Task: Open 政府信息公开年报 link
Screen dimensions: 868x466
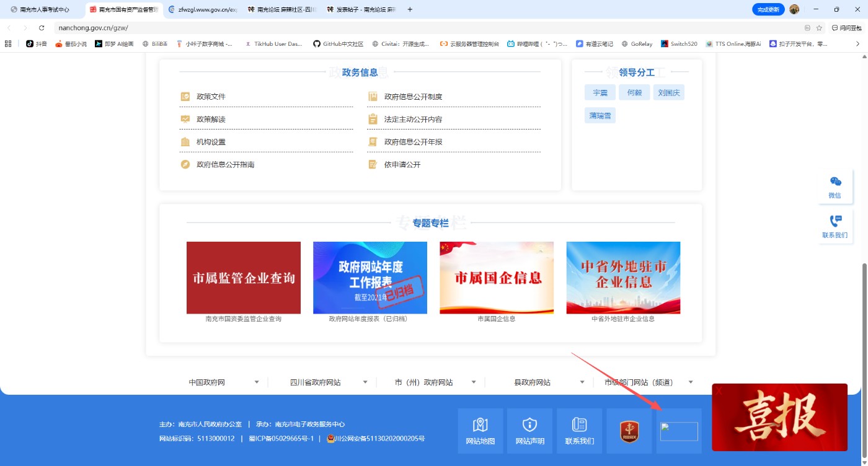Action: pyautogui.click(x=413, y=142)
